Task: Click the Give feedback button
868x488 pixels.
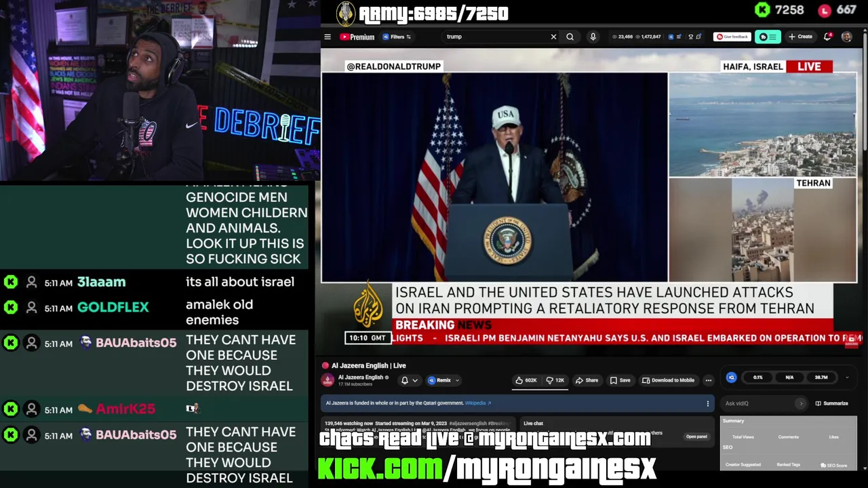Action: pyautogui.click(x=732, y=37)
